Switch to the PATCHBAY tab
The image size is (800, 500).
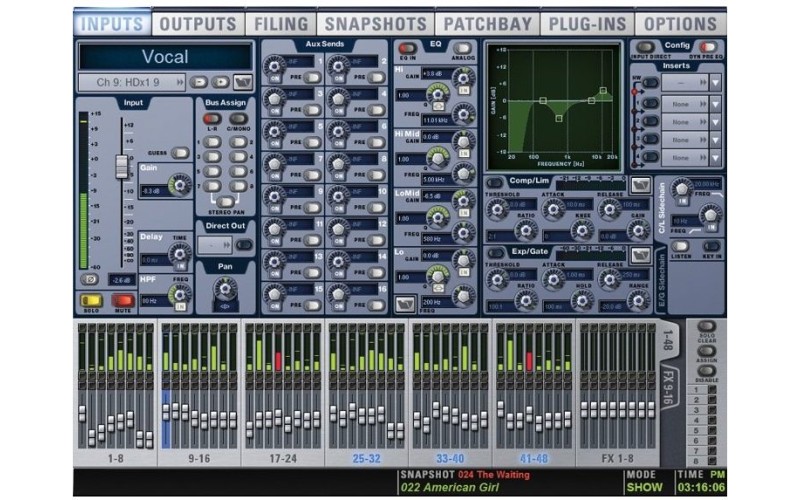[x=487, y=24]
